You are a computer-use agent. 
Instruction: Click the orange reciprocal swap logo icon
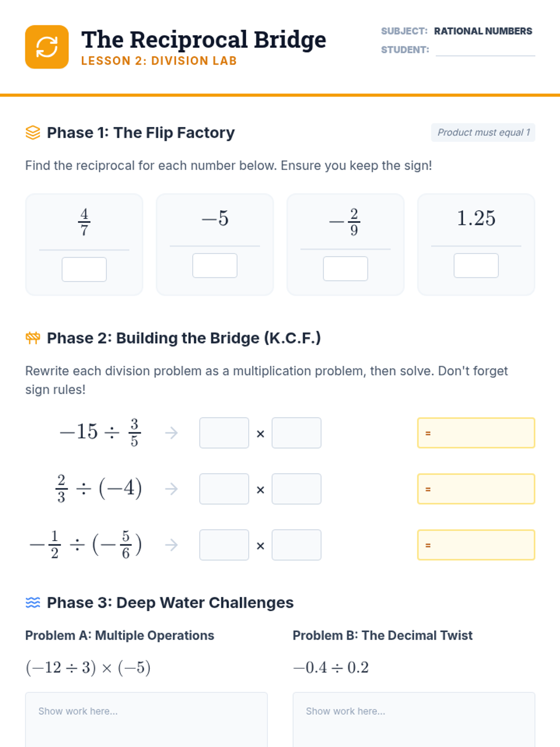point(47,47)
